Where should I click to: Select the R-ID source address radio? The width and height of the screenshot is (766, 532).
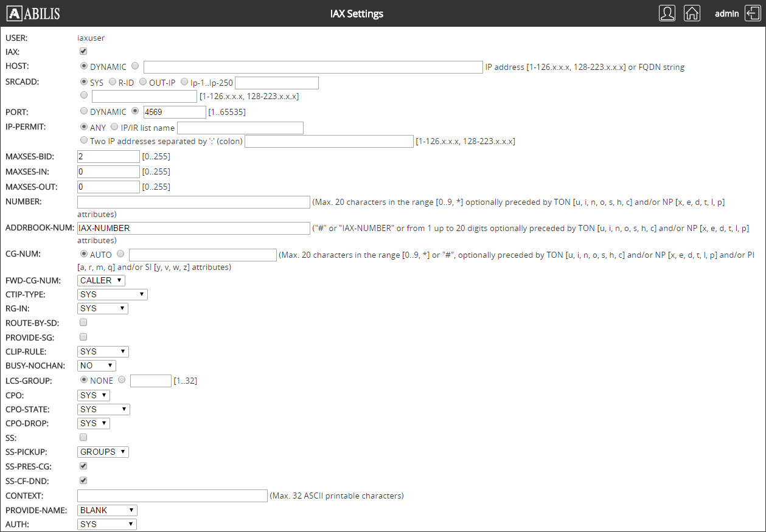112,81
